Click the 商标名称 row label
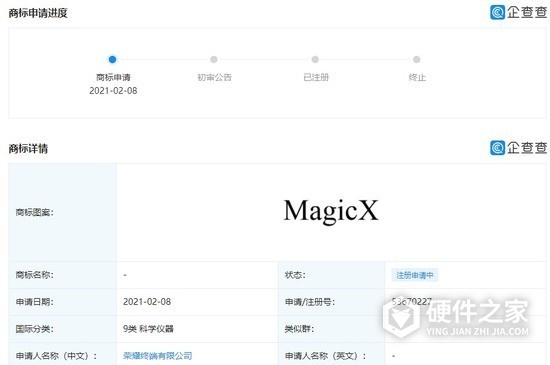This screenshot has width=550, height=365. (x=34, y=275)
